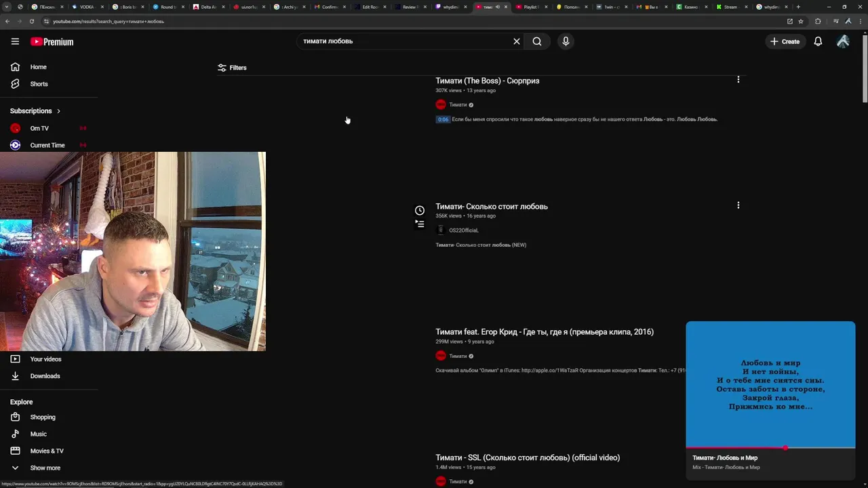The width and height of the screenshot is (868, 488).
Task: Switch to the Stream tab
Action: pos(730,7)
